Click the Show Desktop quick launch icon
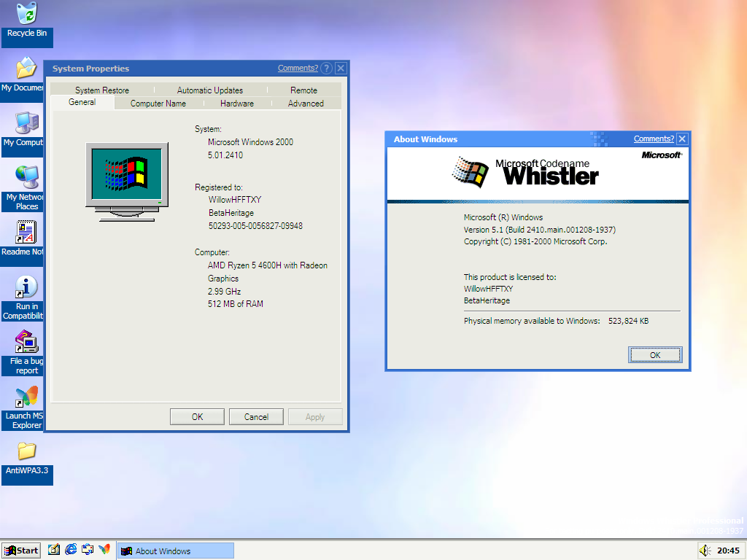The height and width of the screenshot is (560, 747). pos(53,550)
